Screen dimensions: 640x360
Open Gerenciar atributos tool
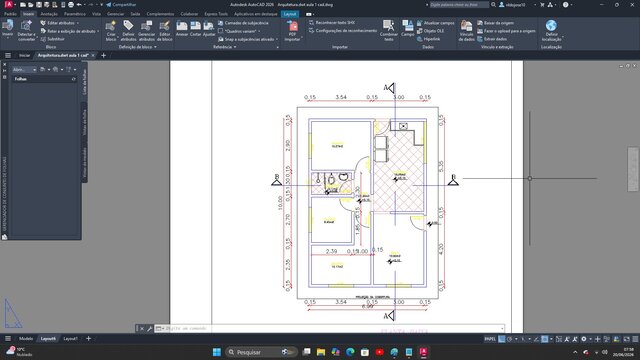147,31
